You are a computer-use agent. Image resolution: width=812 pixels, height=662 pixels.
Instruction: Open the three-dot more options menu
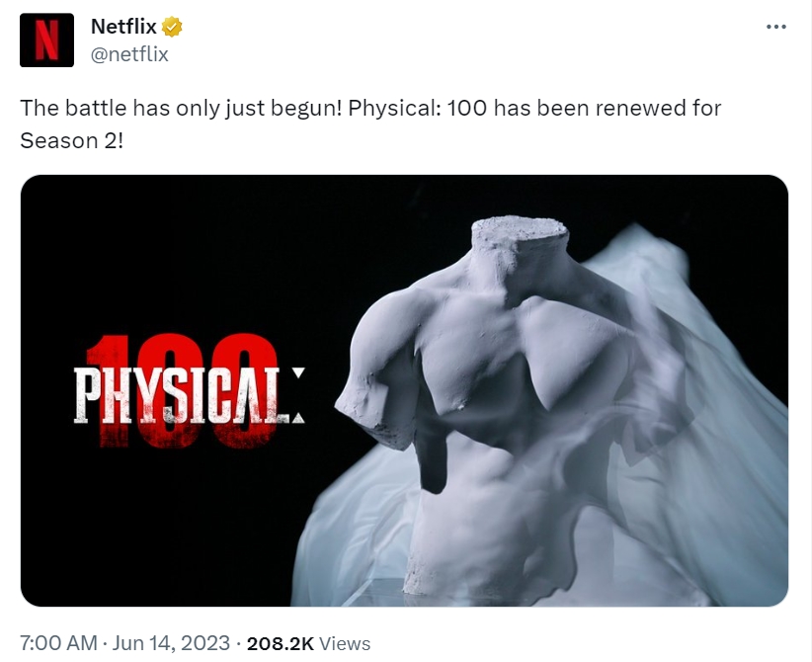click(775, 27)
